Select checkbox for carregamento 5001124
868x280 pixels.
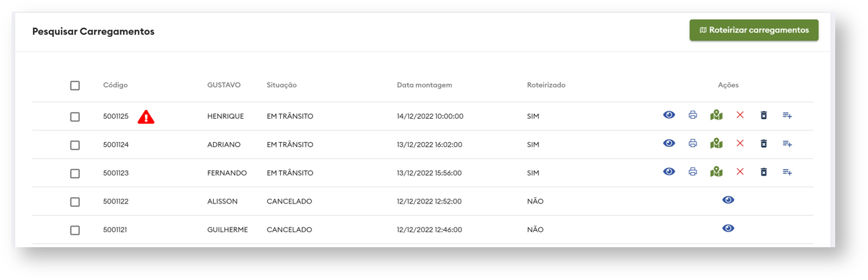(x=75, y=145)
